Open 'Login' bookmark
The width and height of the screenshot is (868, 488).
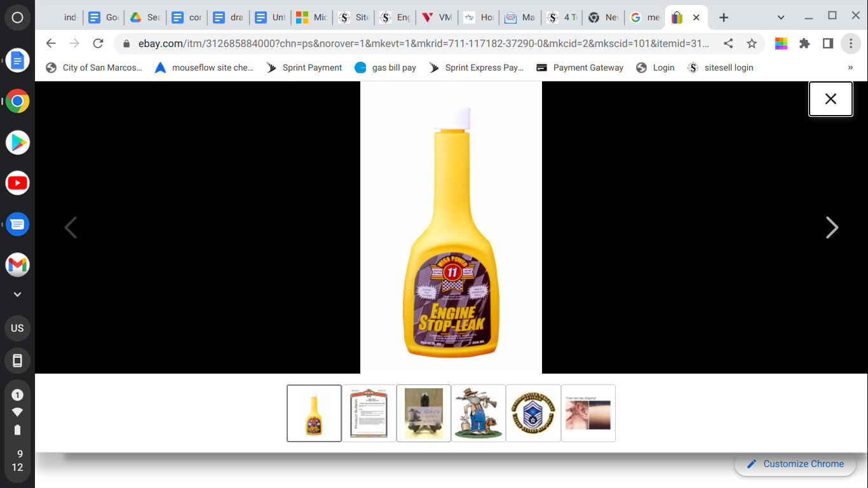[x=656, y=67]
